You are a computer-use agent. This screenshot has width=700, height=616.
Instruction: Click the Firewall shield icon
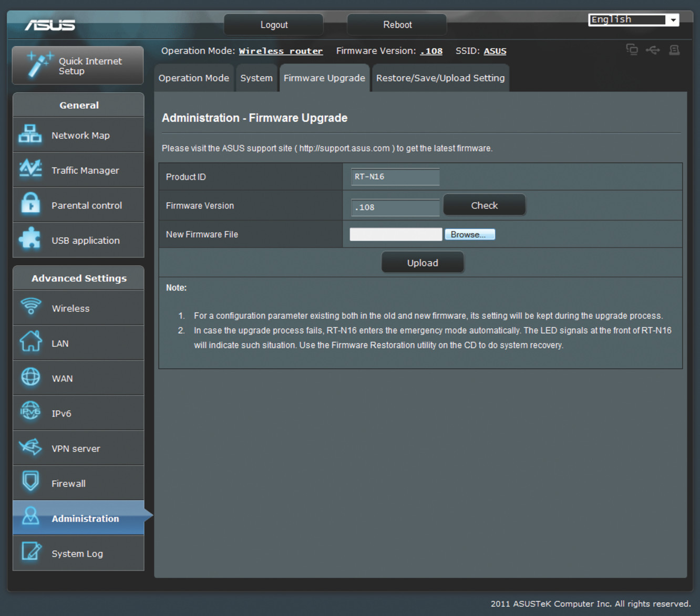(x=30, y=481)
